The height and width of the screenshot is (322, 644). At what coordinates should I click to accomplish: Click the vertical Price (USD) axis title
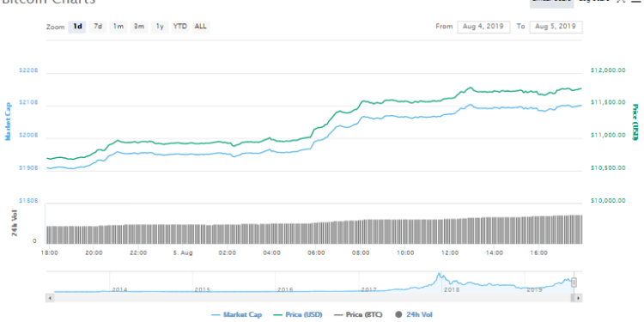[x=635, y=123]
